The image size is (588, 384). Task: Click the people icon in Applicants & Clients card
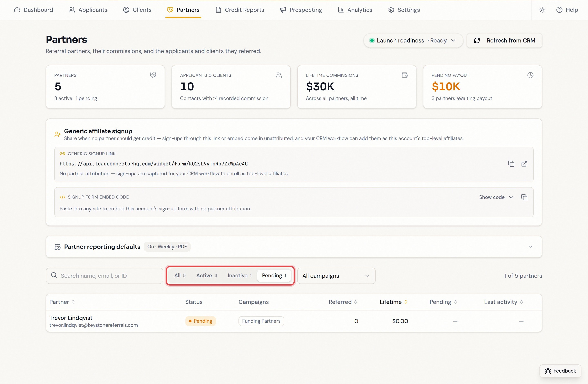(279, 75)
